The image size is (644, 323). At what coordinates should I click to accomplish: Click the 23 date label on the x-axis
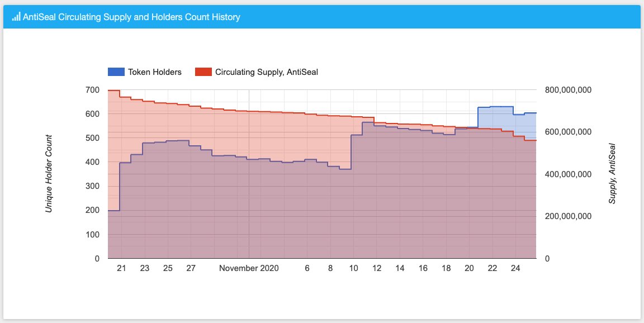pos(145,268)
